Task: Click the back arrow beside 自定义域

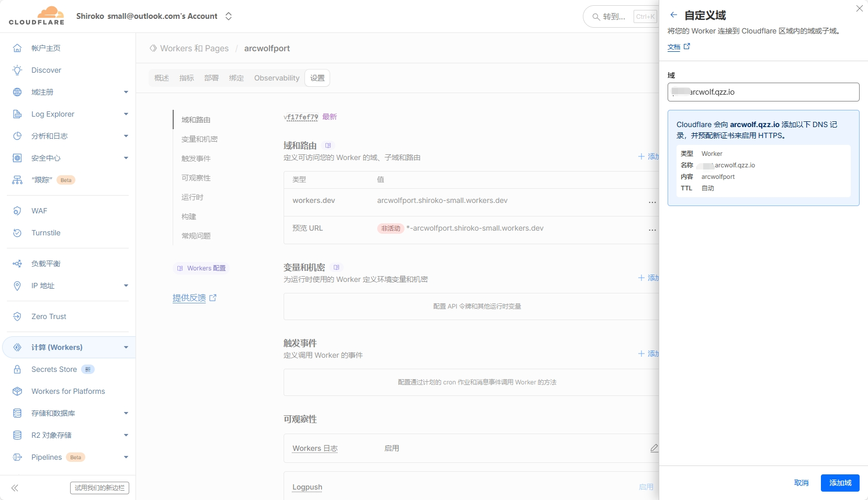Action: tap(673, 15)
